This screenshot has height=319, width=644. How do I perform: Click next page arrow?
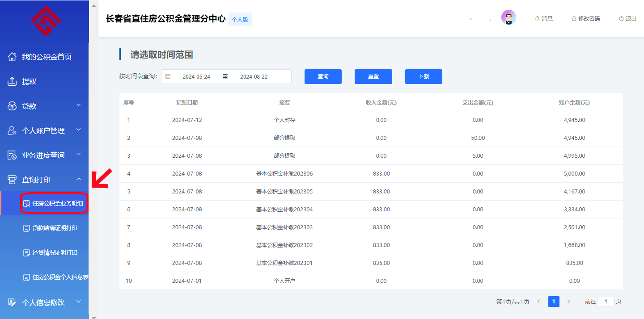[x=569, y=302]
